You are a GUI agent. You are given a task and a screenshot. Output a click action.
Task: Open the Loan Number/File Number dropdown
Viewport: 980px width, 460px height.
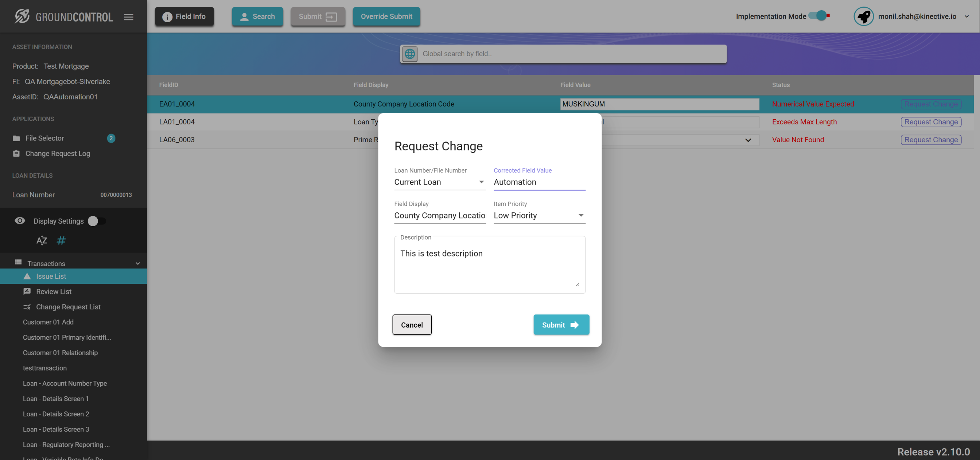[440, 182]
